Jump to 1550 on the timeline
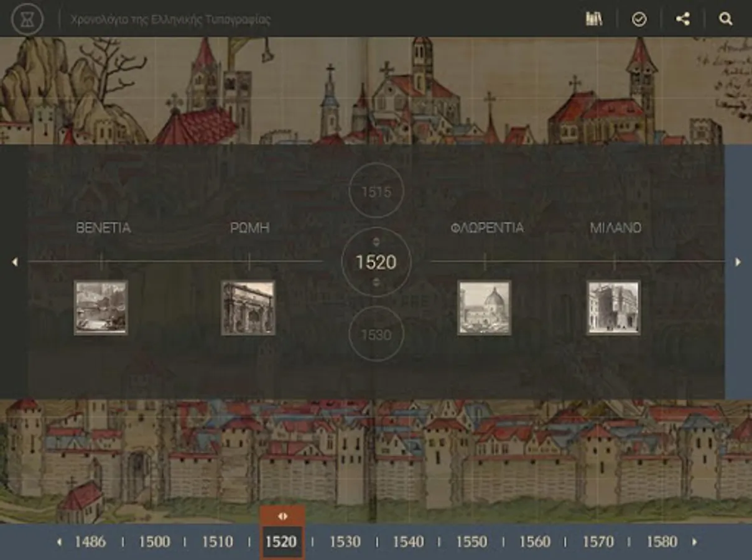Viewport: 752px width, 560px height. [x=471, y=541]
